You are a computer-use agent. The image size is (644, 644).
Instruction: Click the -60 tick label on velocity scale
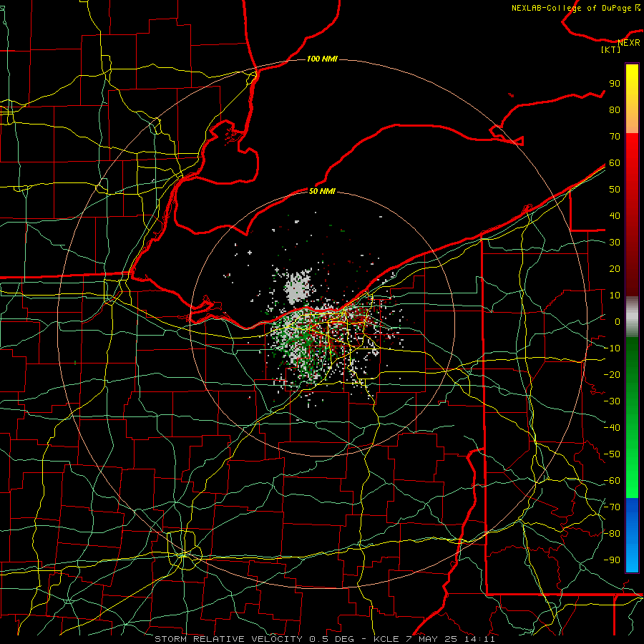612,481
